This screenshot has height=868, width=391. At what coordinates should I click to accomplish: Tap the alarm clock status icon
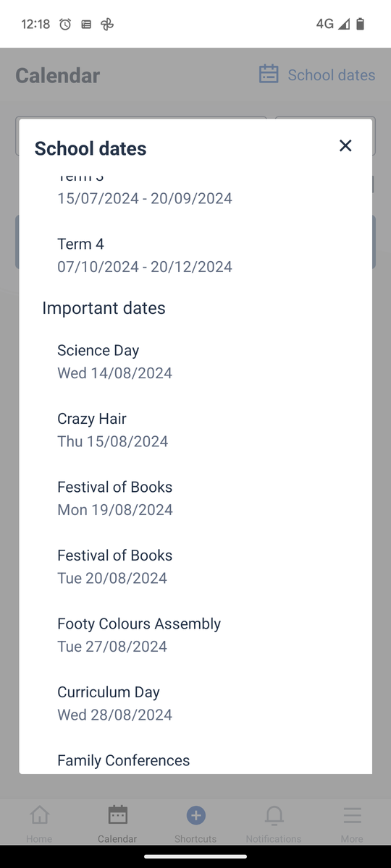(x=65, y=24)
